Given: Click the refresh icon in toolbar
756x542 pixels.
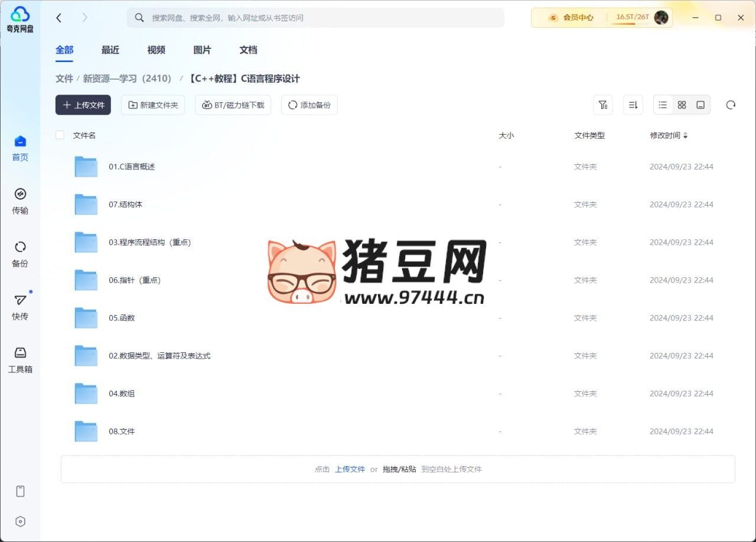Looking at the screenshot, I should coord(731,105).
